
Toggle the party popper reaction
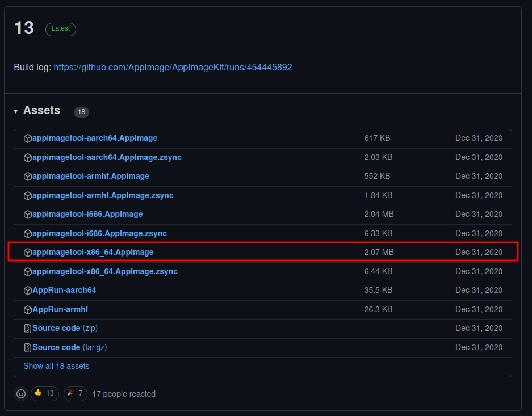pos(76,394)
